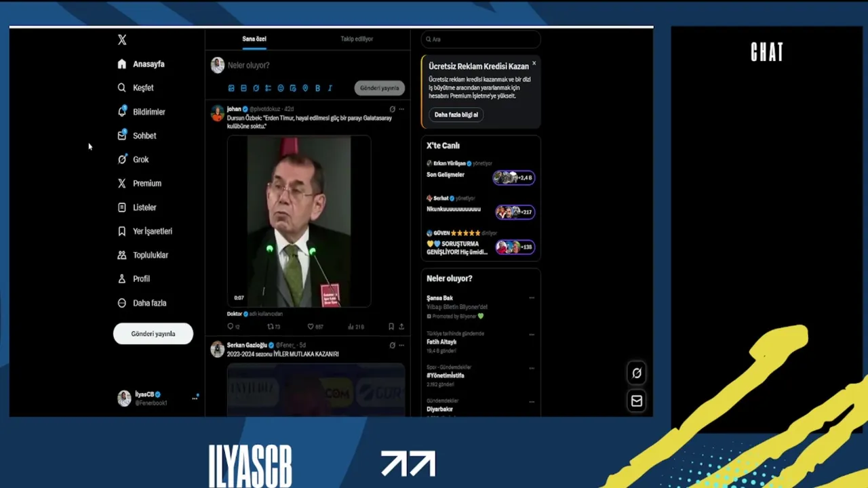868x488 pixels.
Task: Go to Profil page
Action: (x=134, y=279)
